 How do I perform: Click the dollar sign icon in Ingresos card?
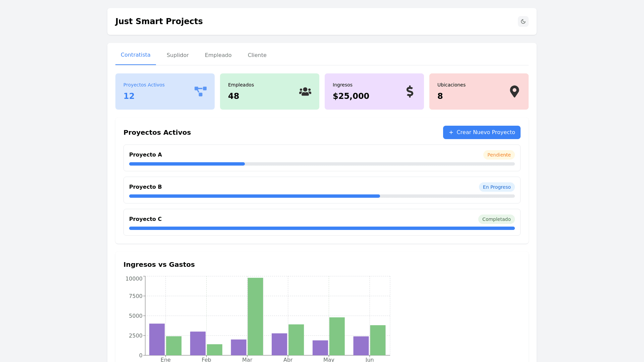[x=410, y=92]
